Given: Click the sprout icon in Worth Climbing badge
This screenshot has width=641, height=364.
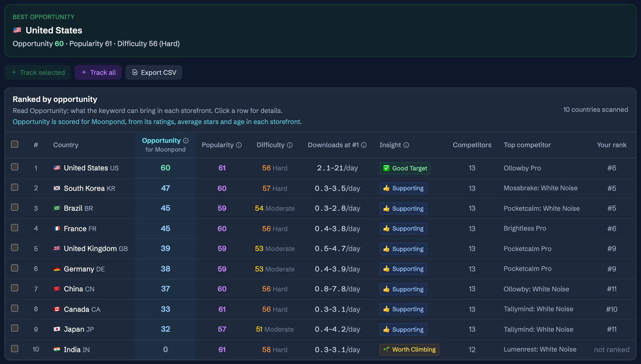Looking at the screenshot, I should (386, 349).
